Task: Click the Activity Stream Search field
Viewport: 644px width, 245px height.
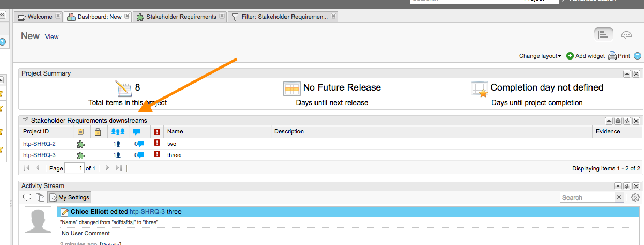Action: [x=587, y=197]
